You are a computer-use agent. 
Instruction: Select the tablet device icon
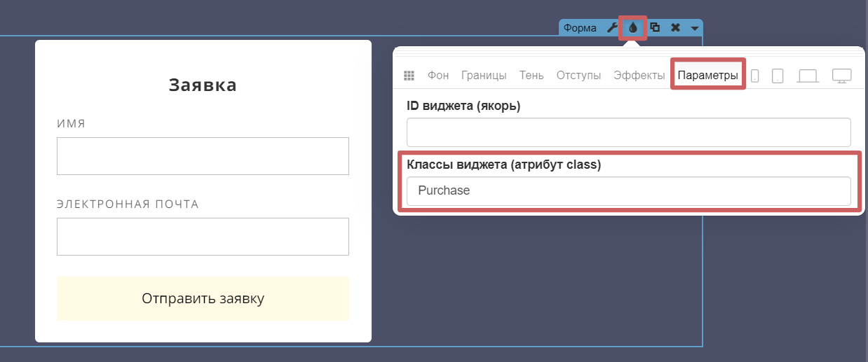pos(777,76)
